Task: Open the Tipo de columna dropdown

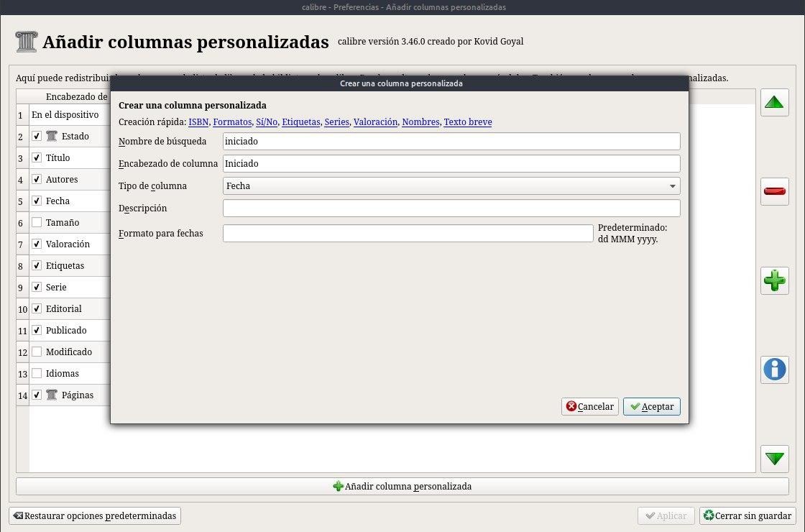Action: point(451,186)
